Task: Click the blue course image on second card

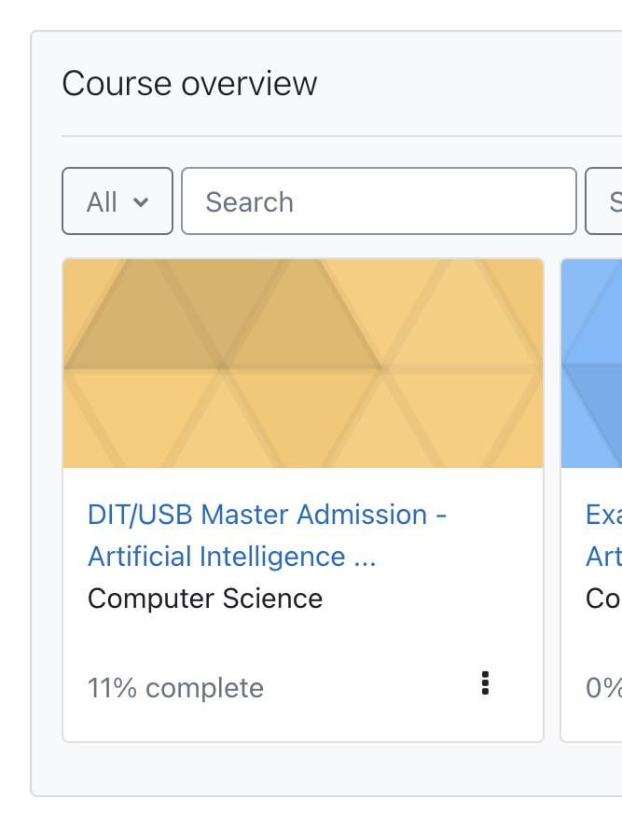Action: point(591,364)
